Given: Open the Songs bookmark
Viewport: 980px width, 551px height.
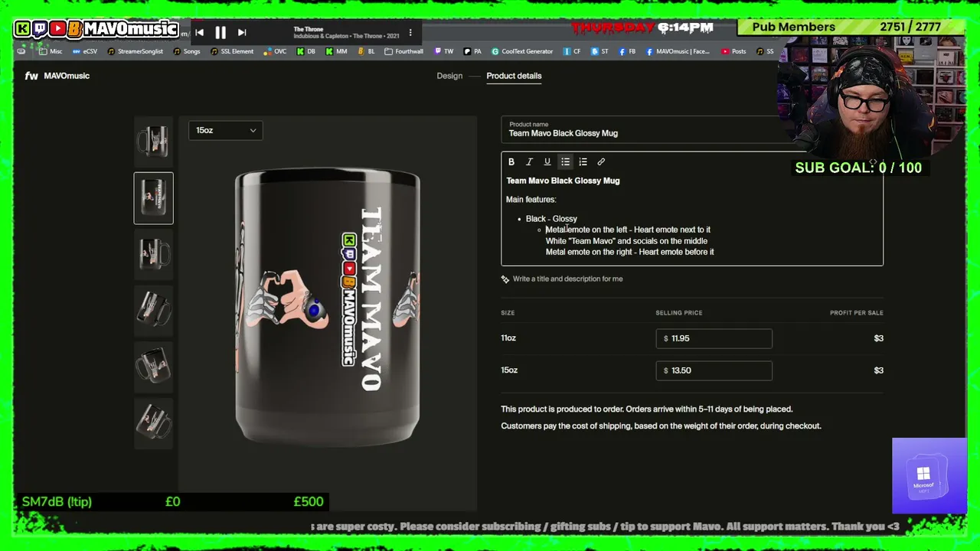Looking at the screenshot, I should tap(187, 51).
